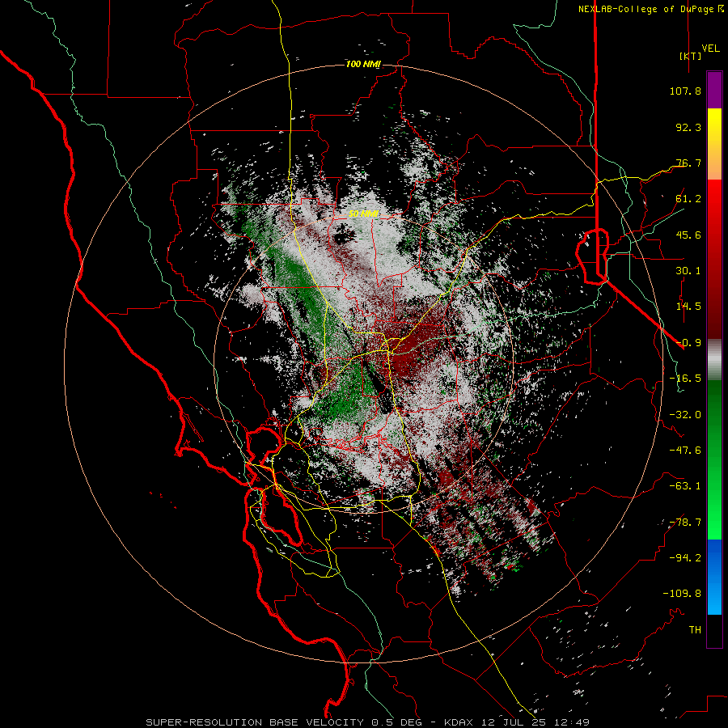Click the -78.7 velocity scale value
The width and height of the screenshot is (728, 728).
(x=685, y=523)
